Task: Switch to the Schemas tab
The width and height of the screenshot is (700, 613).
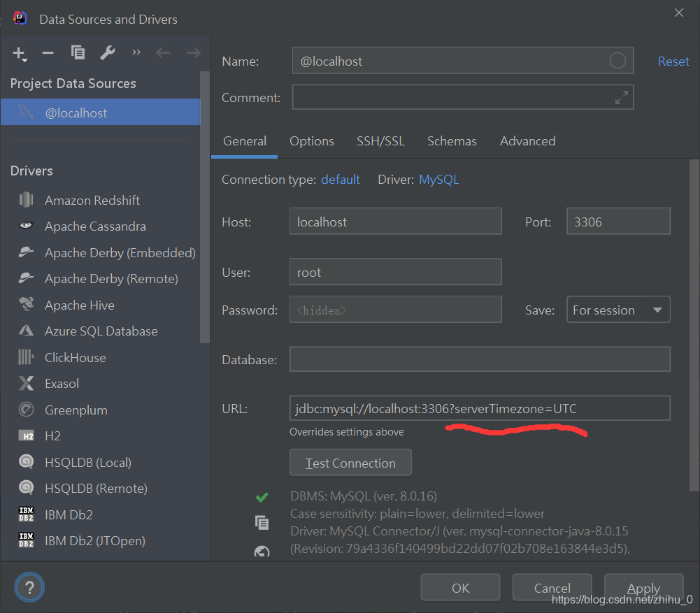Action: 452,141
